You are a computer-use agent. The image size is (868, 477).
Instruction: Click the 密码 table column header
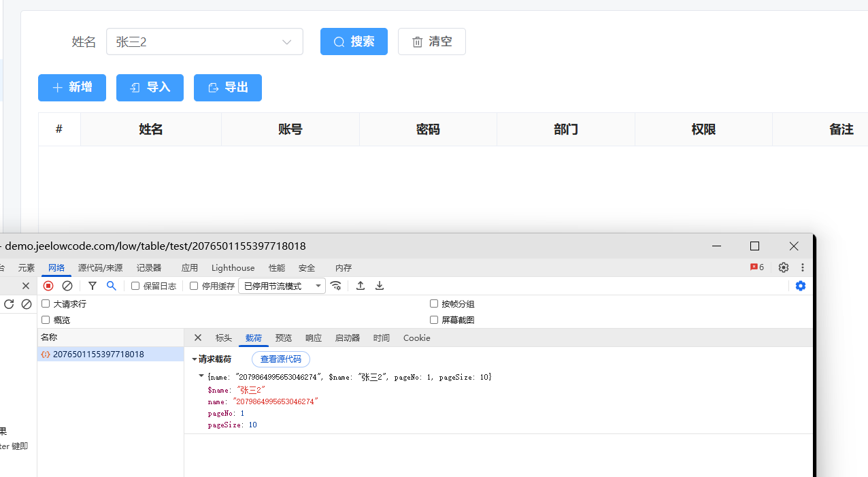(x=428, y=129)
